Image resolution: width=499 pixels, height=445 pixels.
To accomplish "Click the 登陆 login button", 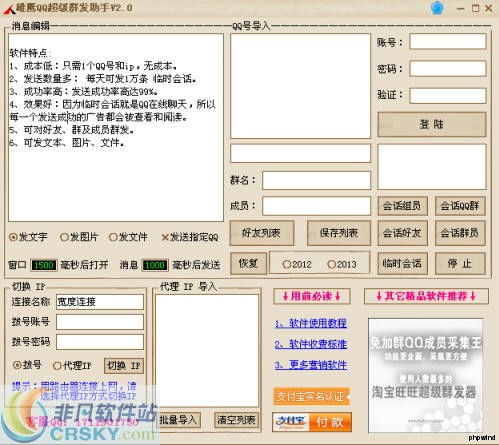I will 432,124.
